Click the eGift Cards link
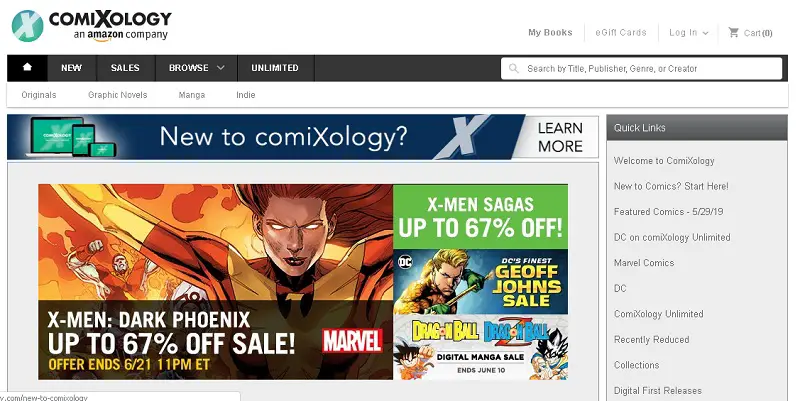This screenshot has height=401, width=800. 621,33
